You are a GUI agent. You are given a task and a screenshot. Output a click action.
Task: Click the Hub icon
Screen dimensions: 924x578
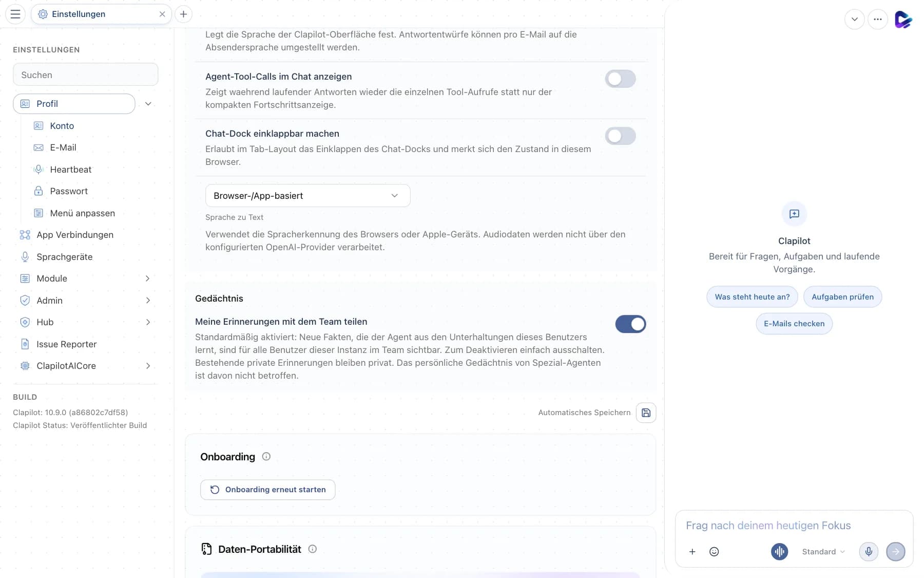pos(25,322)
